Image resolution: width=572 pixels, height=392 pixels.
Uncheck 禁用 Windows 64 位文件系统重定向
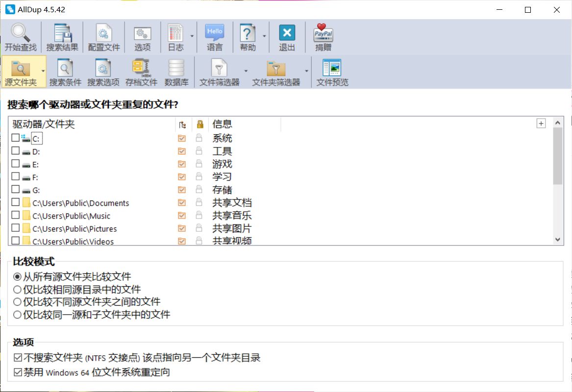(18, 372)
